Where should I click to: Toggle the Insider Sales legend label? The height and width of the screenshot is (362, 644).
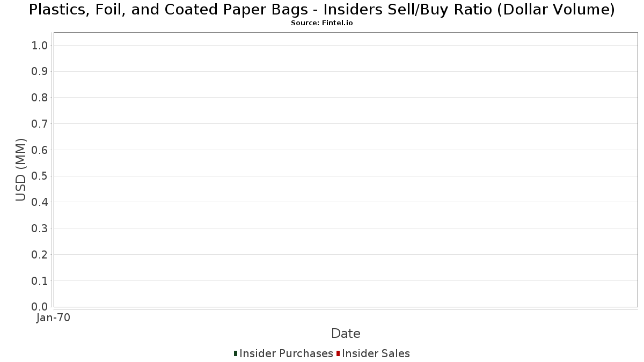376,353
